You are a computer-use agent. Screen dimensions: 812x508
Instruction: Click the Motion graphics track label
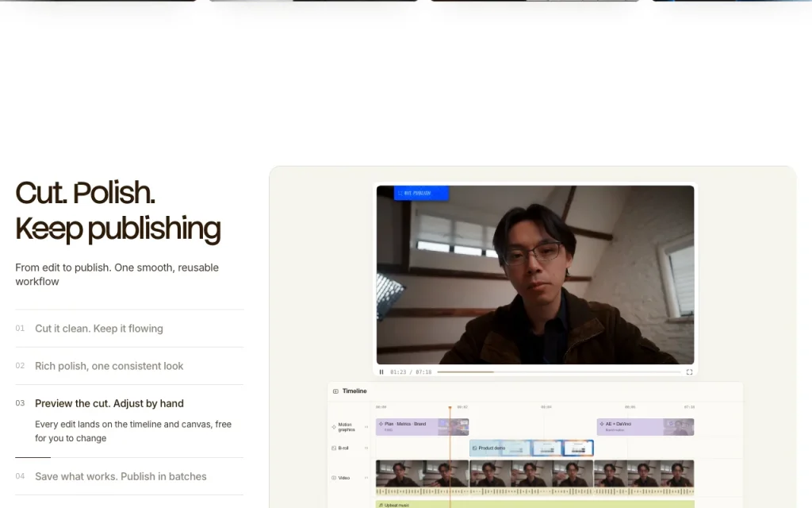pos(347,426)
